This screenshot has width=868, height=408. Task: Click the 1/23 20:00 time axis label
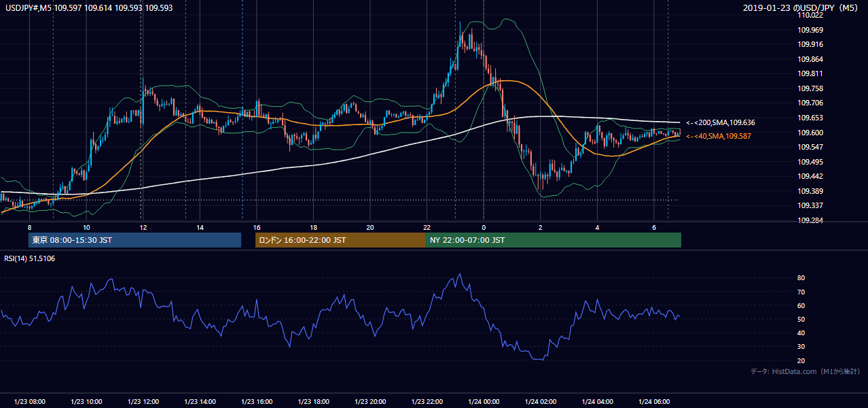pos(370,401)
